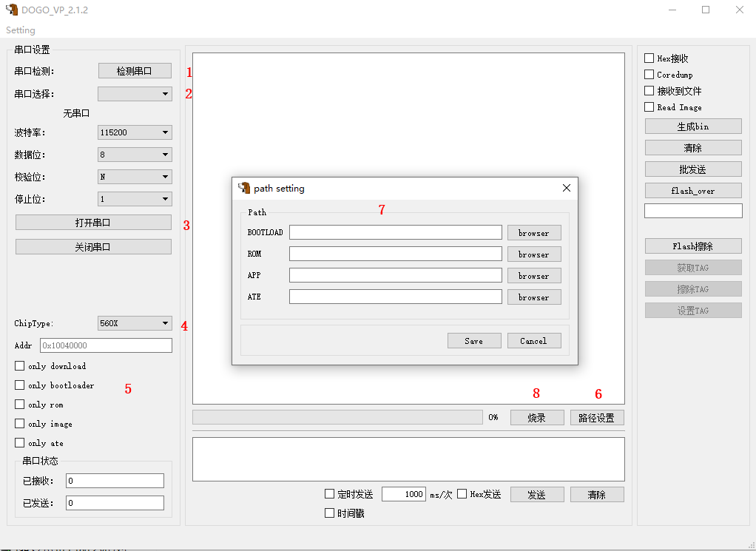This screenshot has width=756, height=551.
Task: Open the 串口选择 combo box
Action: point(135,94)
